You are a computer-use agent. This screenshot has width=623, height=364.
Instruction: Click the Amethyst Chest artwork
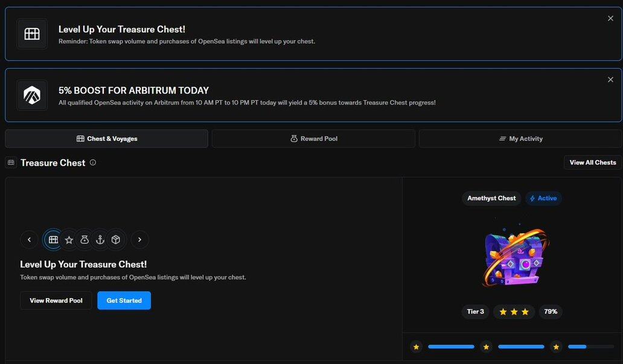tap(515, 257)
